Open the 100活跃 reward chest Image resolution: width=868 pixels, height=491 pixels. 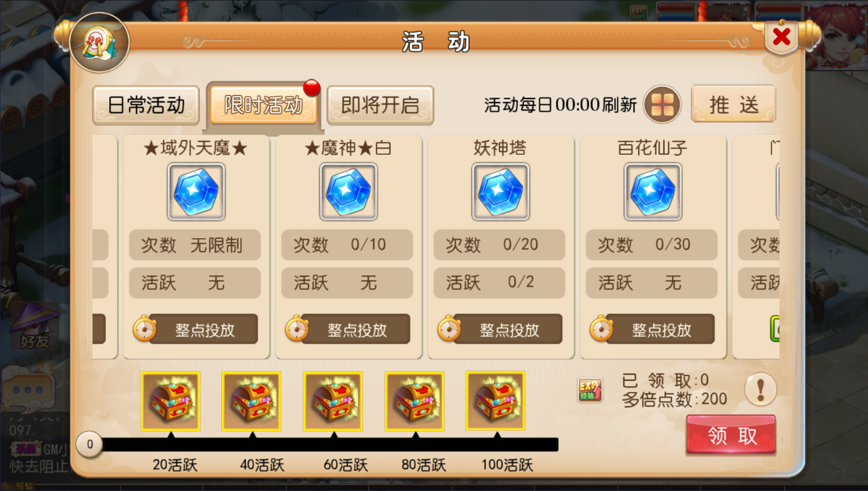point(495,401)
